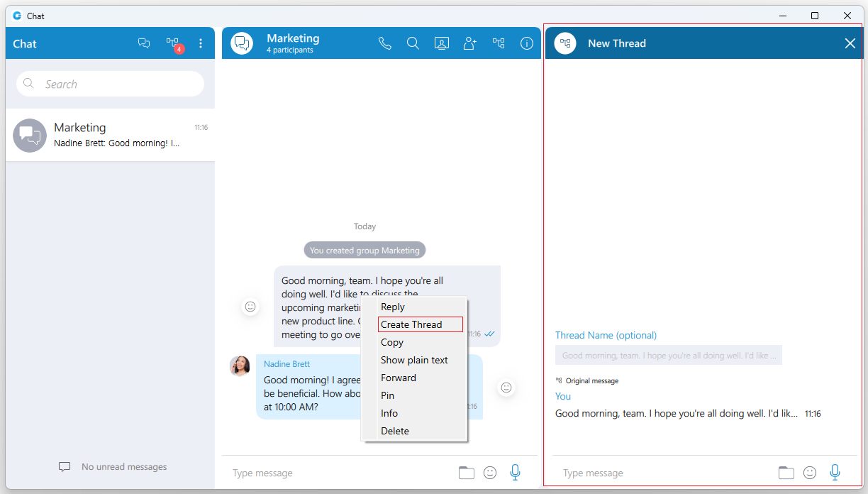Start a voice call in Marketing
Viewport: 868px width, 494px height.
(385, 43)
